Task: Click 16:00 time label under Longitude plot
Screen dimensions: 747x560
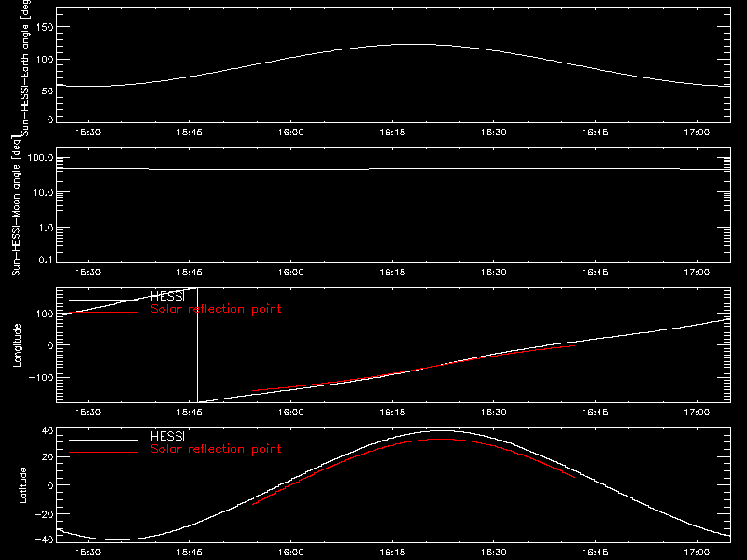Action: point(291,413)
